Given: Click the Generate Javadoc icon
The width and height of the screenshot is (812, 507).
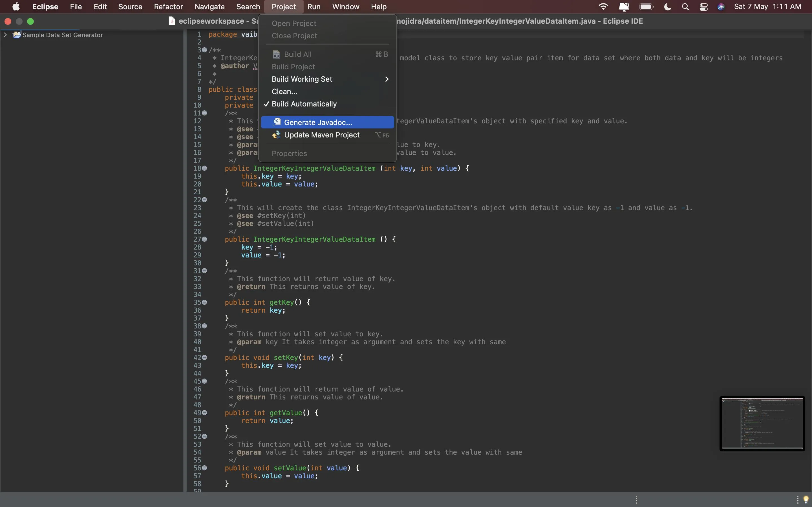Looking at the screenshot, I should (x=277, y=122).
